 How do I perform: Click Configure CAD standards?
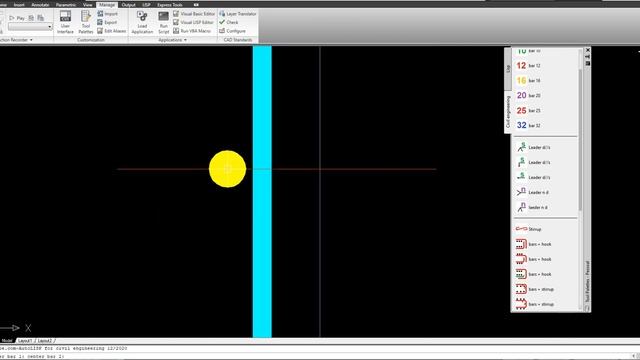pos(232,31)
